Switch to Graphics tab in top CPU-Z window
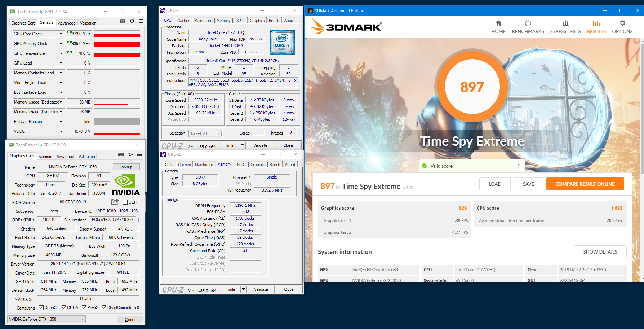This screenshot has width=644, height=329. tap(257, 21)
